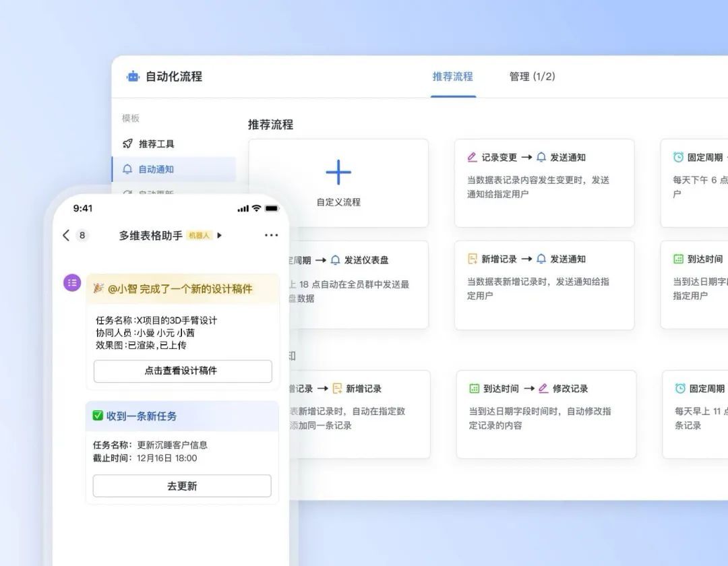Click the 模板 sidebar label
The image size is (728, 566).
pos(131,119)
